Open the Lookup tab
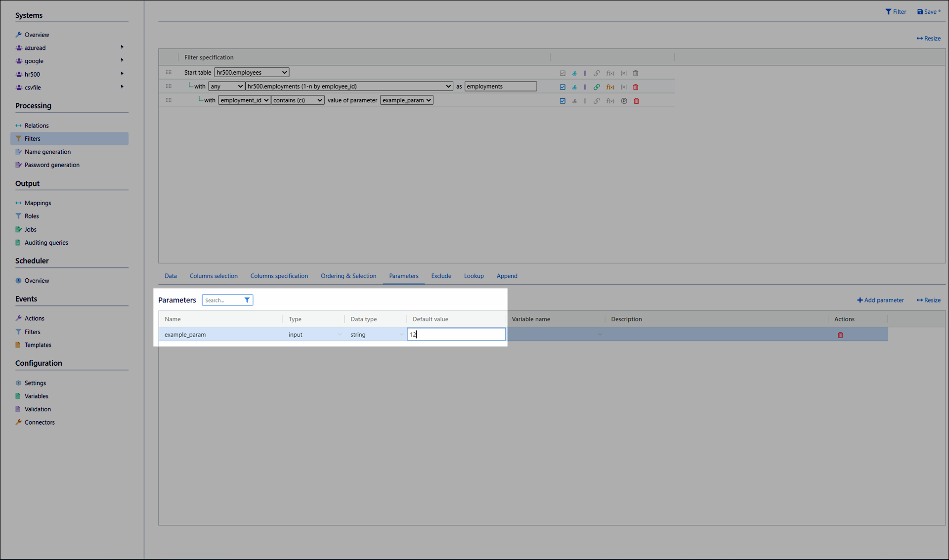Viewport: 949px width, 560px height. point(474,276)
